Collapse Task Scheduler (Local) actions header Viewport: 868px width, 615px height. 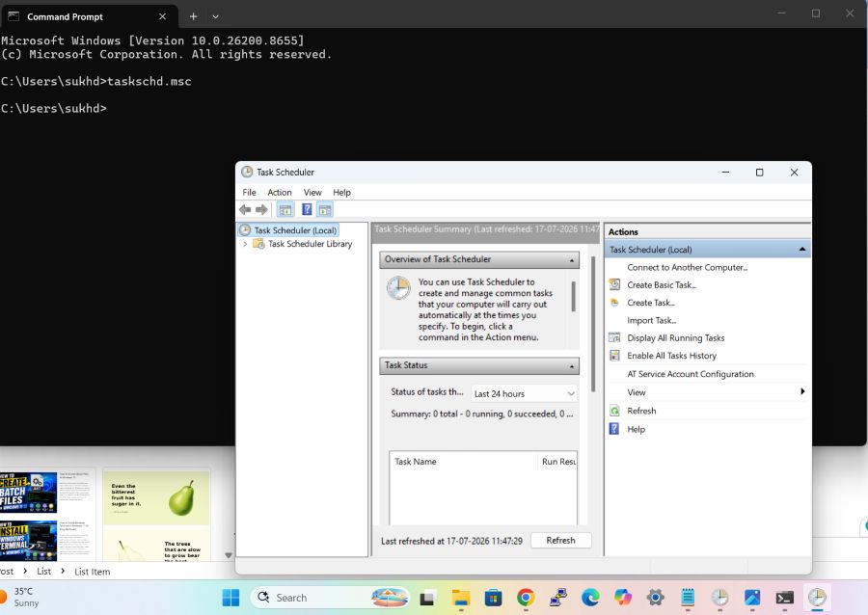(802, 250)
